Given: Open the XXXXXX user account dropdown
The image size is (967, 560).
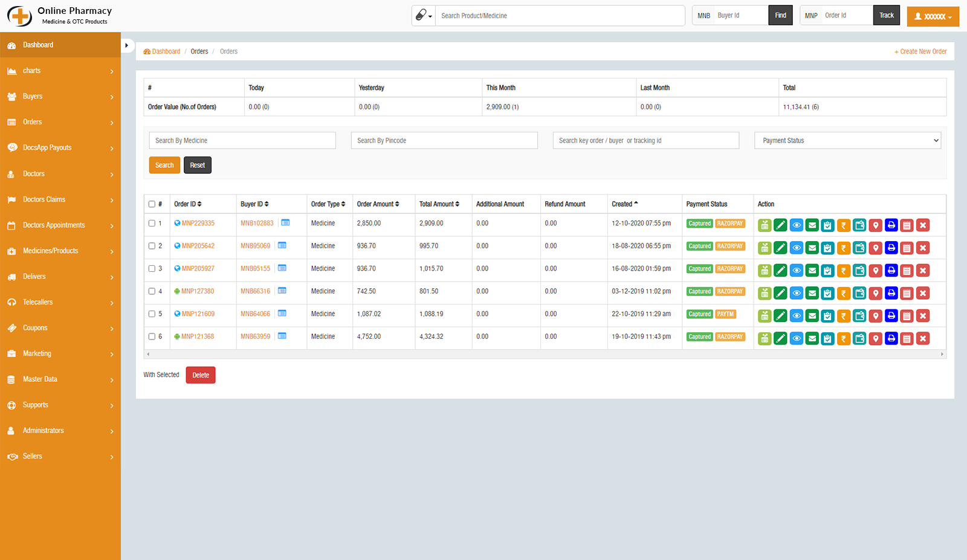Looking at the screenshot, I should pyautogui.click(x=933, y=16).
